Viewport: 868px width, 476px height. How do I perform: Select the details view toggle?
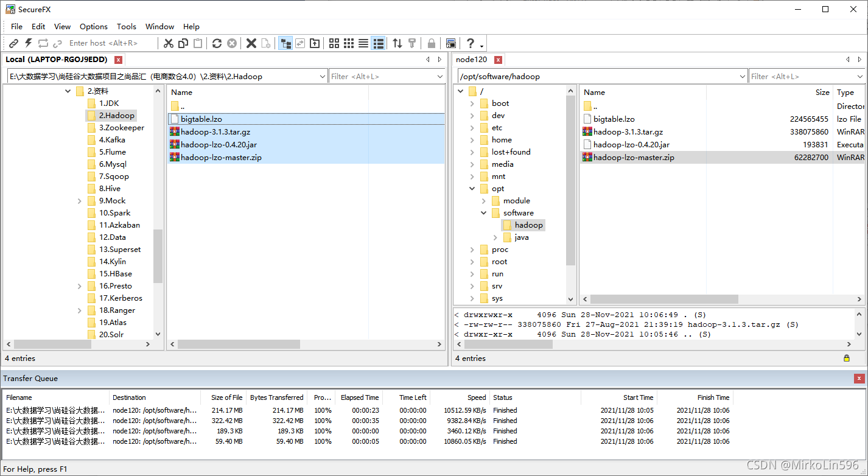pos(379,43)
